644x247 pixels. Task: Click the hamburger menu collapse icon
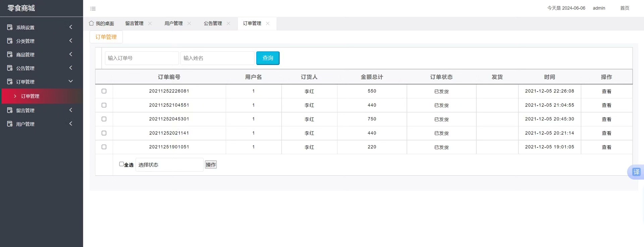93,9
